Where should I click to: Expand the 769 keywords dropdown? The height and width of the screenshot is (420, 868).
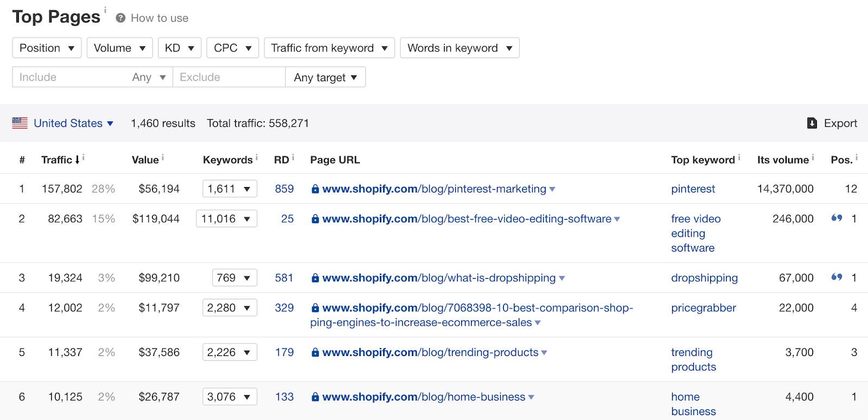[234, 277]
